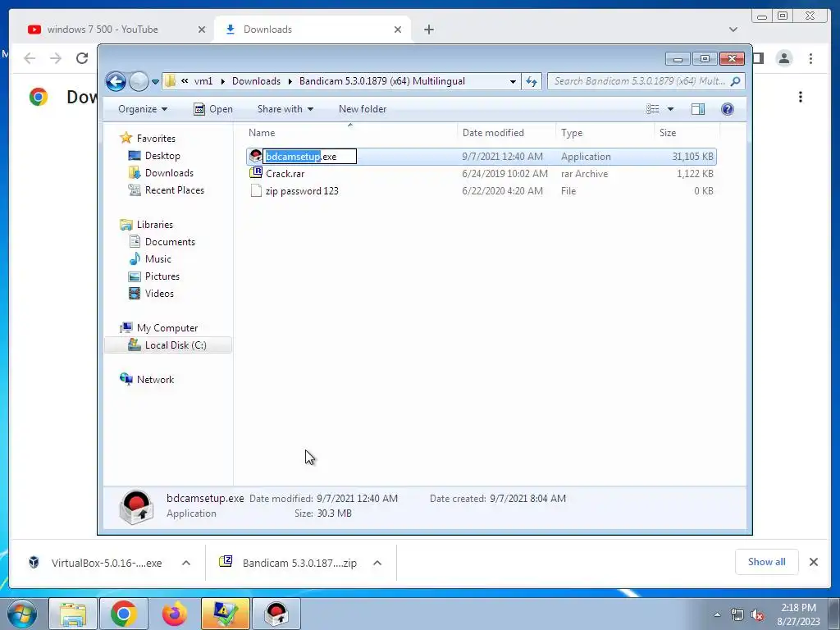Refresh the Explorer address bar

pyautogui.click(x=532, y=81)
